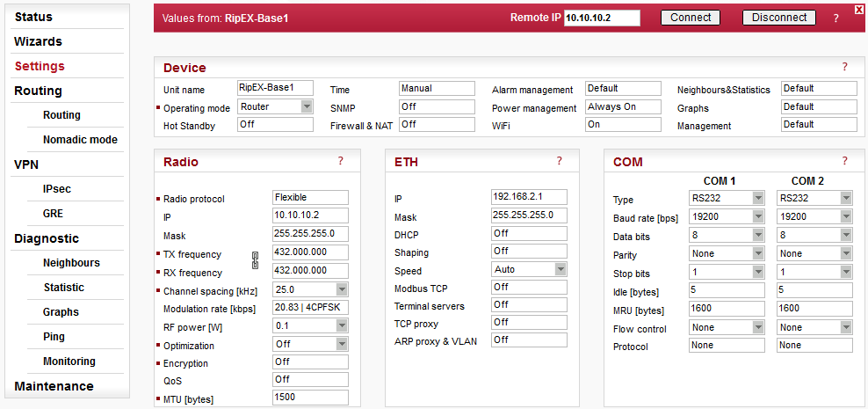This screenshot has height=409, width=868.
Task: Click the ETH IP 192.168.2.1 field
Action: pyautogui.click(x=529, y=197)
